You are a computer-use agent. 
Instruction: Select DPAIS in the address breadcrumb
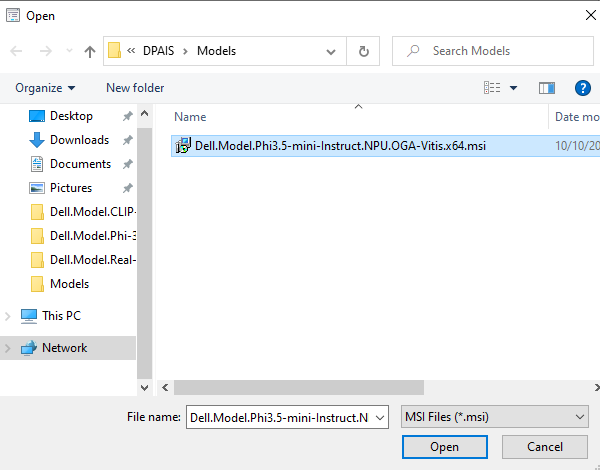click(x=158, y=51)
